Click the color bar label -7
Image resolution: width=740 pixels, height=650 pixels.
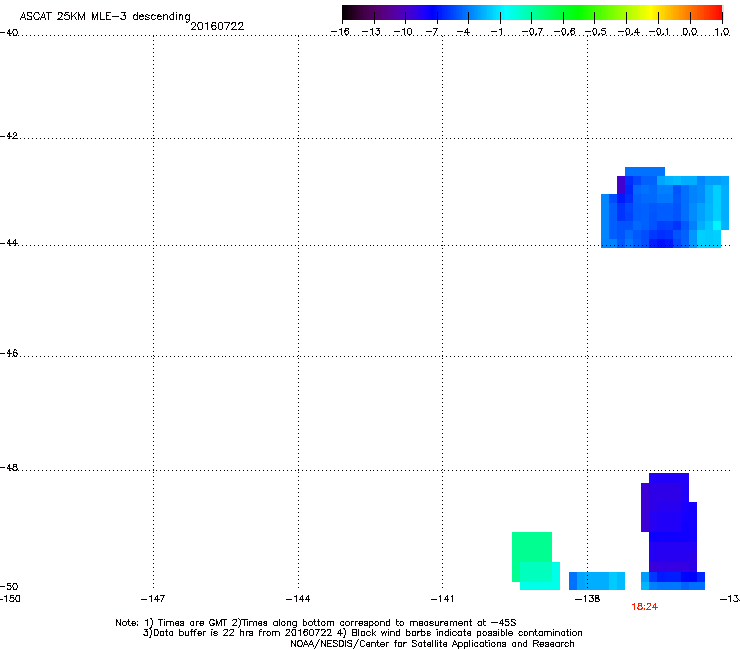pos(432,32)
